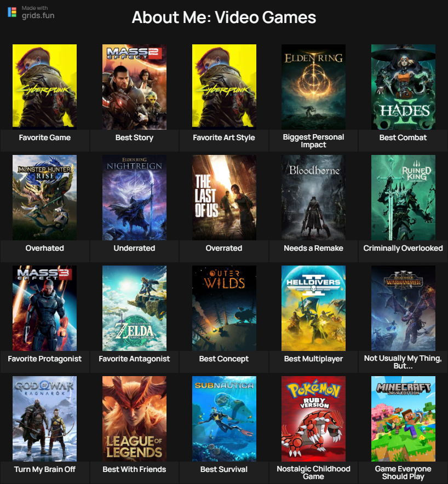The image size is (448, 484).
Task: Click the Best Multiplayer label
Action: click(x=313, y=359)
